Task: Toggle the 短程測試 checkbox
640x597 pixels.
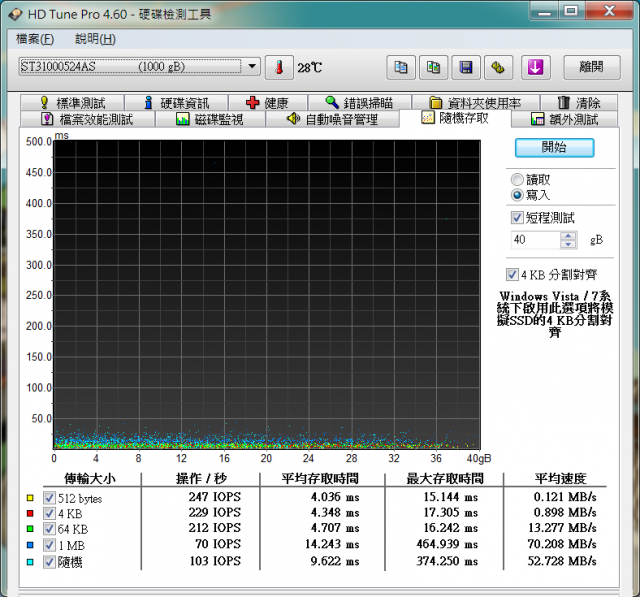Action: click(517, 217)
